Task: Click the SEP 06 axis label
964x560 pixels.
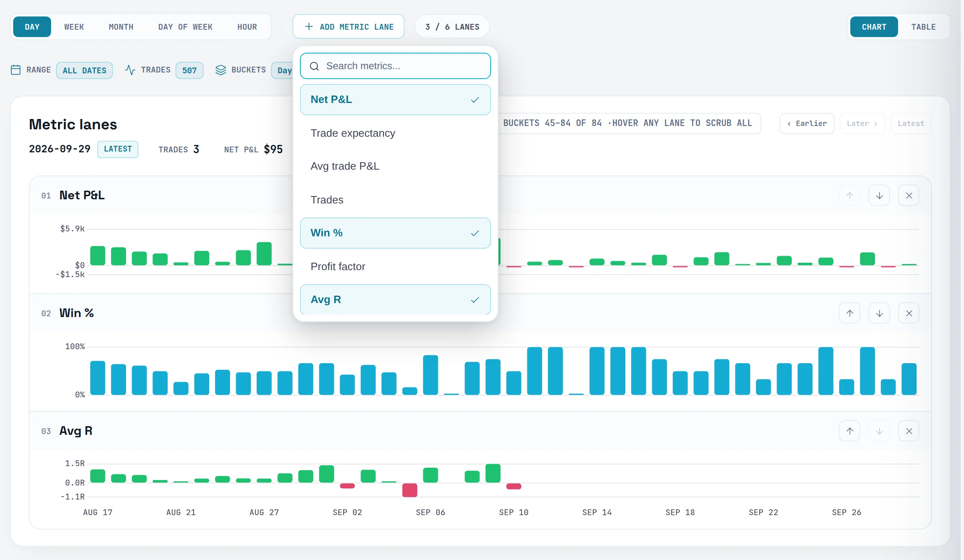Action: [431, 513]
